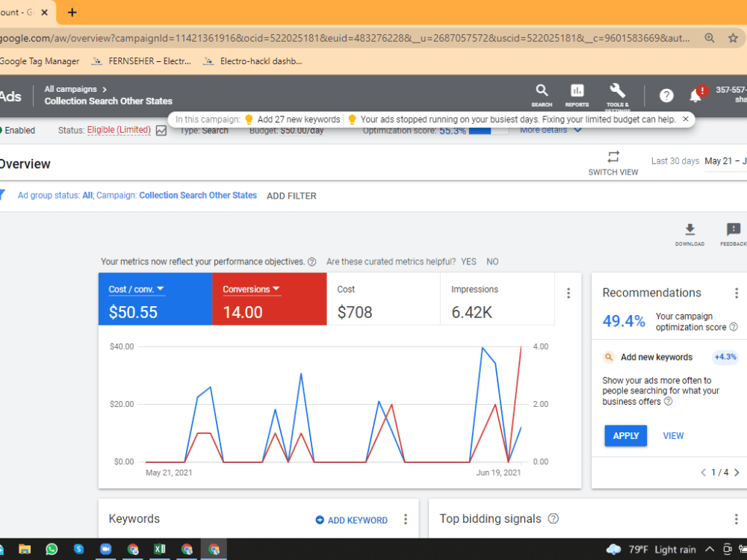Close the current browser tab
The width and height of the screenshot is (747, 560).
(x=44, y=13)
